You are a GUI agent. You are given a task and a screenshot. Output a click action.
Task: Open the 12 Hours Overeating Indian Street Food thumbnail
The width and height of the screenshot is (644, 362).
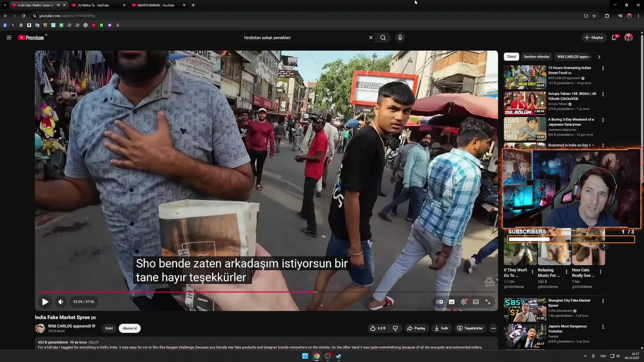click(525, 77)
